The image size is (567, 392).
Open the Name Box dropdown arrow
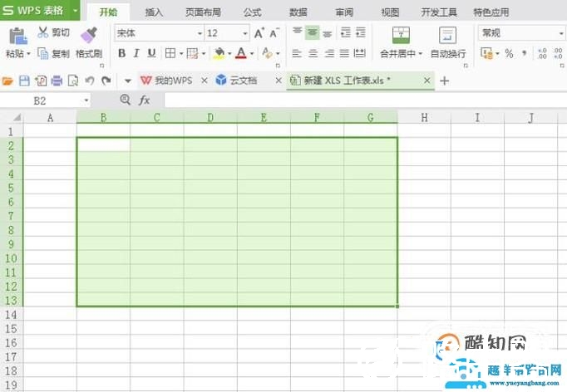[x=86, y=100]
